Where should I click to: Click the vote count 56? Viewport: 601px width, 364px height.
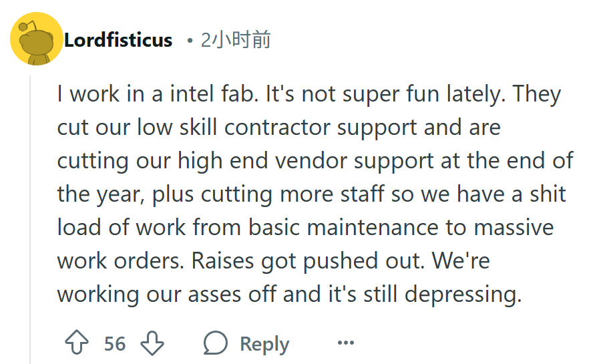pos(115,344)
